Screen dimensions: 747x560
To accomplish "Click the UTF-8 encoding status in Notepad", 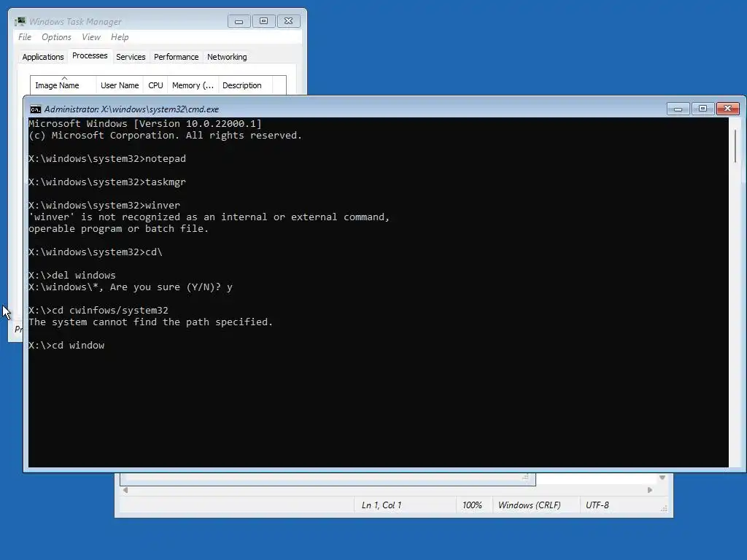I will (597, 505).
